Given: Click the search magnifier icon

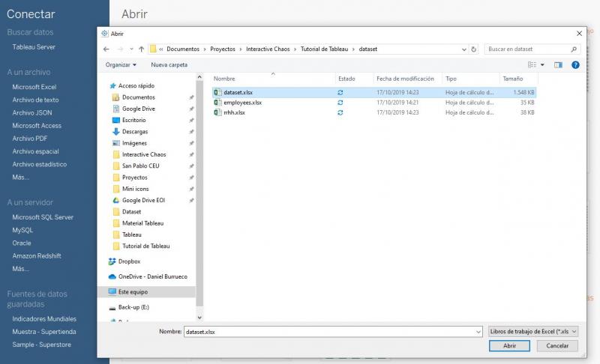Looking at the screenshot, I should tap(574, 49).
